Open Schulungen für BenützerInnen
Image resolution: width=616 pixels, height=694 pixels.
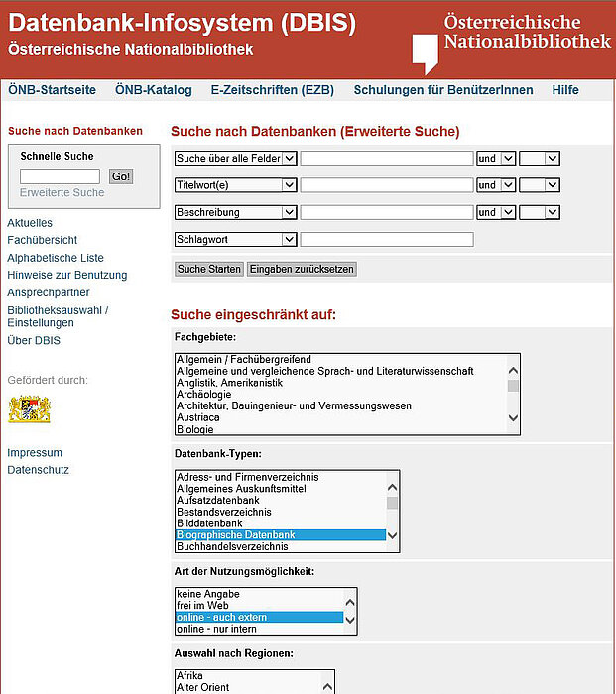tap(443, 90)
